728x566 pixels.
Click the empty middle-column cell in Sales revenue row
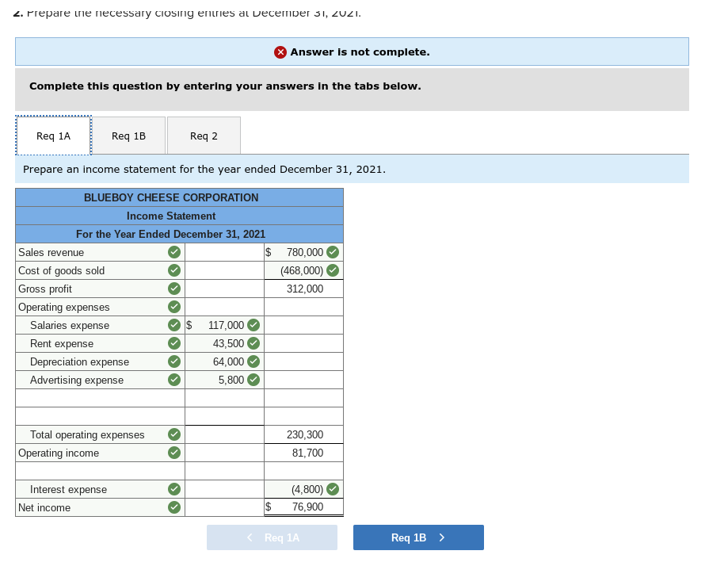(225, 252)
